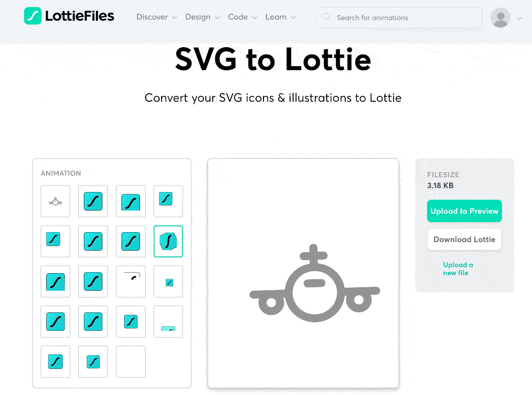
Task: Open the account chevron dropdown
Action: (519, 18)
